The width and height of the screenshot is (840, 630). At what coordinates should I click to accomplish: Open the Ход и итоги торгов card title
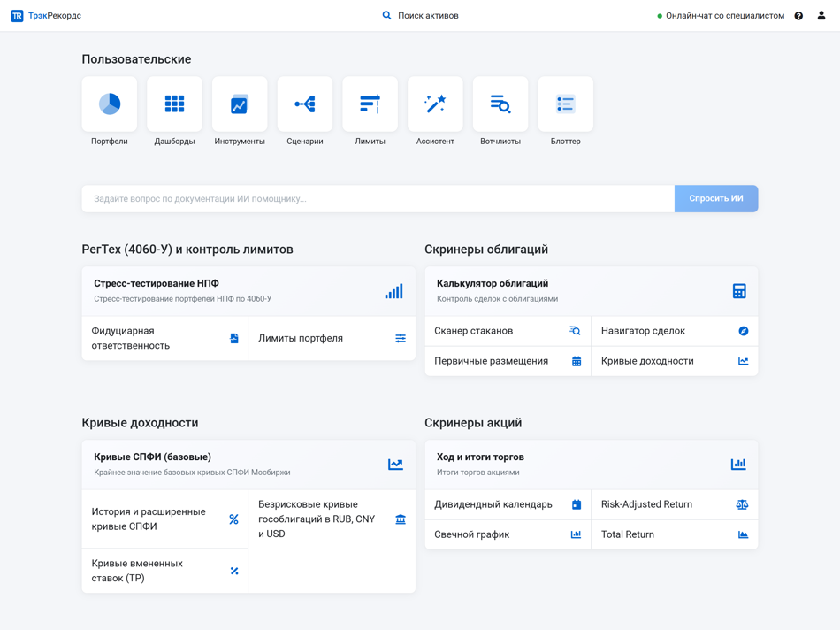480,457
